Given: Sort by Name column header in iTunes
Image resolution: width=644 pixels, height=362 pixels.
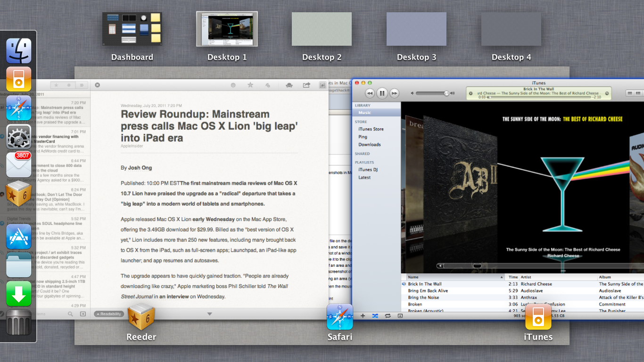Looking at the screenshot, I should [x=454, y=277].
